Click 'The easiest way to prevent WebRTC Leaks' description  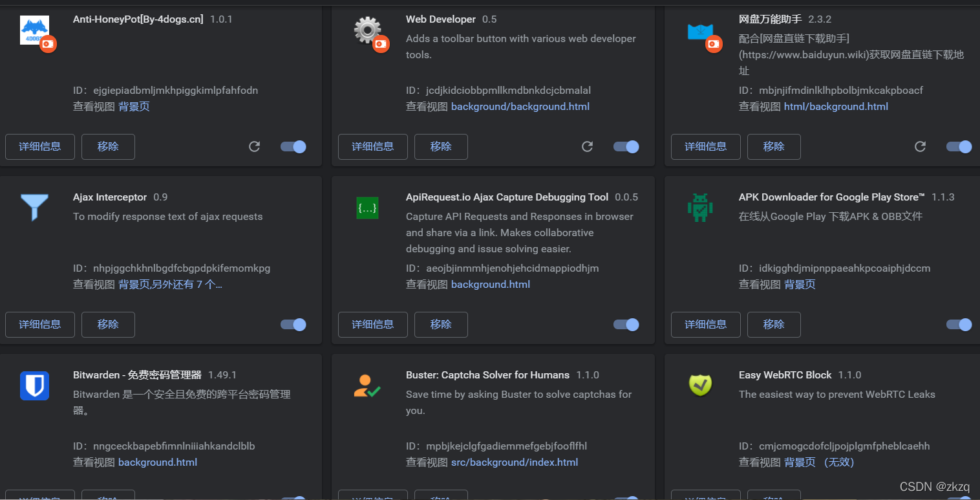(837, 395)
